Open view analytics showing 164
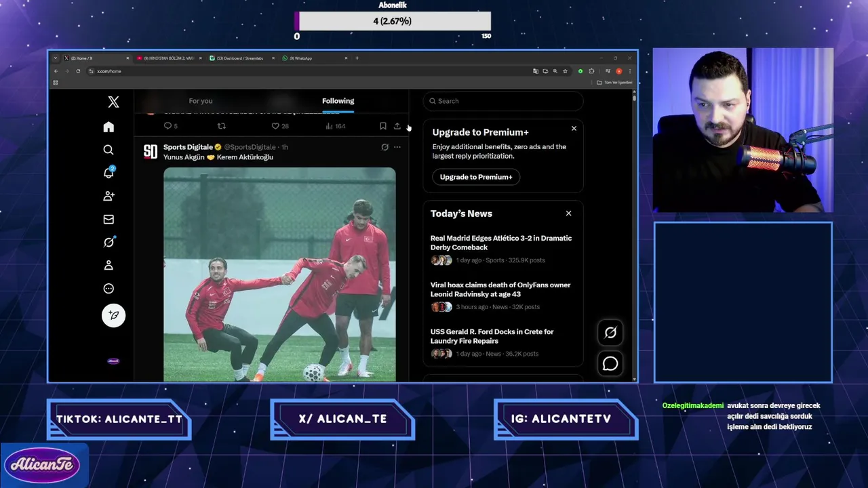This screenshot has height=488, width=868. click(x=335, y=126)
